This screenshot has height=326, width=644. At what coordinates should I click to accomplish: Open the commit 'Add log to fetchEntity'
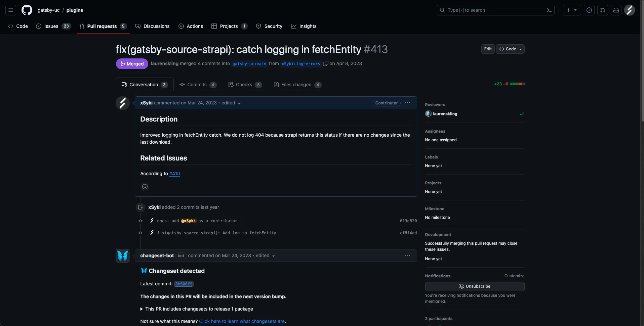pos(216,233)
